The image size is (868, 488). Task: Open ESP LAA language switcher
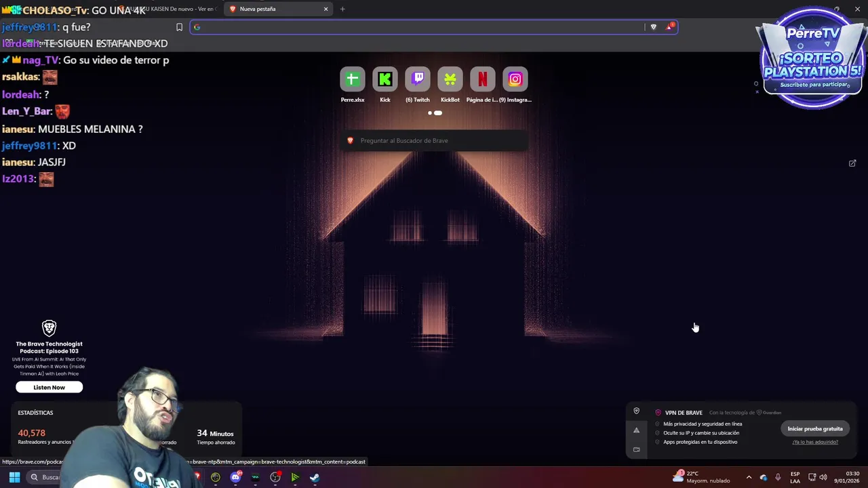click(x=795, y=477)
